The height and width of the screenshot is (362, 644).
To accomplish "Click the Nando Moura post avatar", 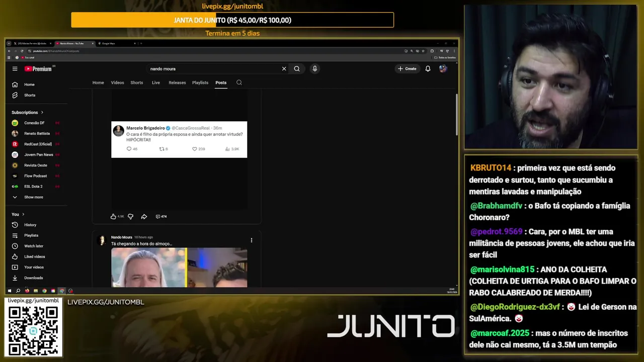I will point(102,240).
